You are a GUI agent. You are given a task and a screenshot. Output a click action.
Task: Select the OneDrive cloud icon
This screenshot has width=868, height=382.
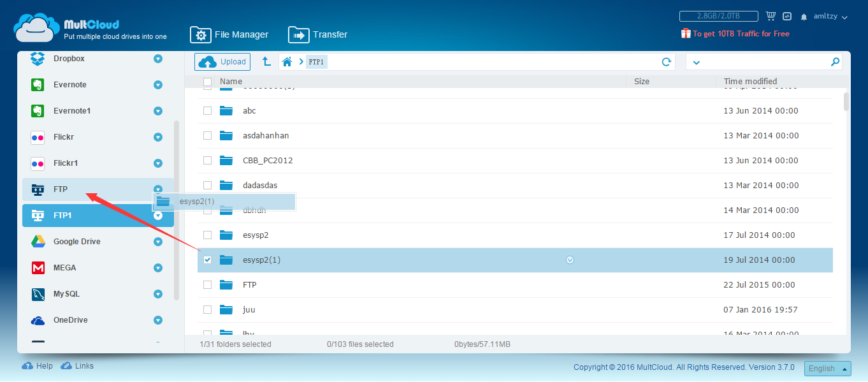tap(38, 320)
